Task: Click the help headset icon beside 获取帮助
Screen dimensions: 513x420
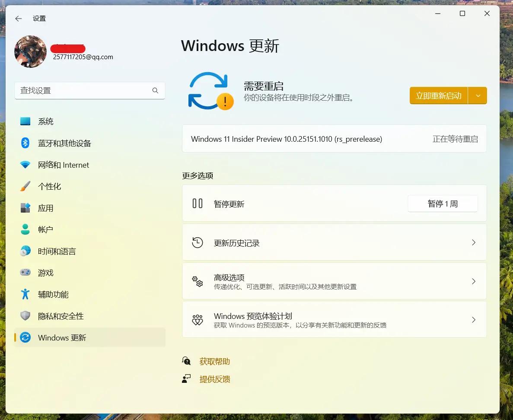Action: click(186, 361)
